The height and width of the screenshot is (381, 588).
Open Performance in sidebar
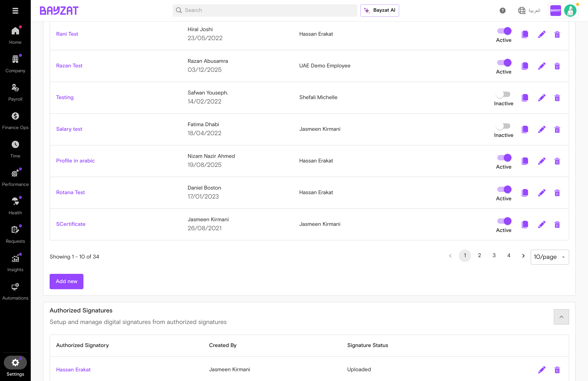15,177
